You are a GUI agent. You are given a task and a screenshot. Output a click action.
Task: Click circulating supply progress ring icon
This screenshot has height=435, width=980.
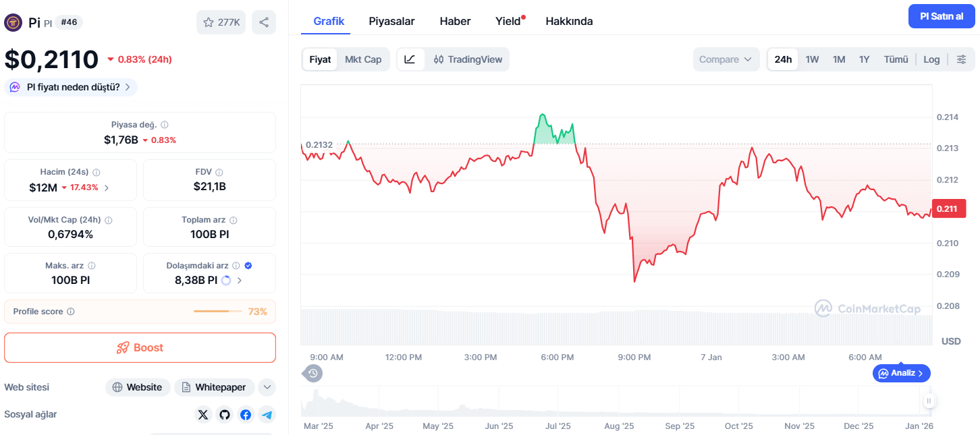click(226, 280)
